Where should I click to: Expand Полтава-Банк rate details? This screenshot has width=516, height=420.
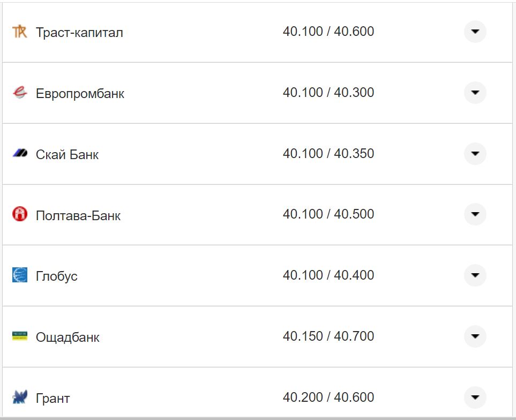[475, 214]
